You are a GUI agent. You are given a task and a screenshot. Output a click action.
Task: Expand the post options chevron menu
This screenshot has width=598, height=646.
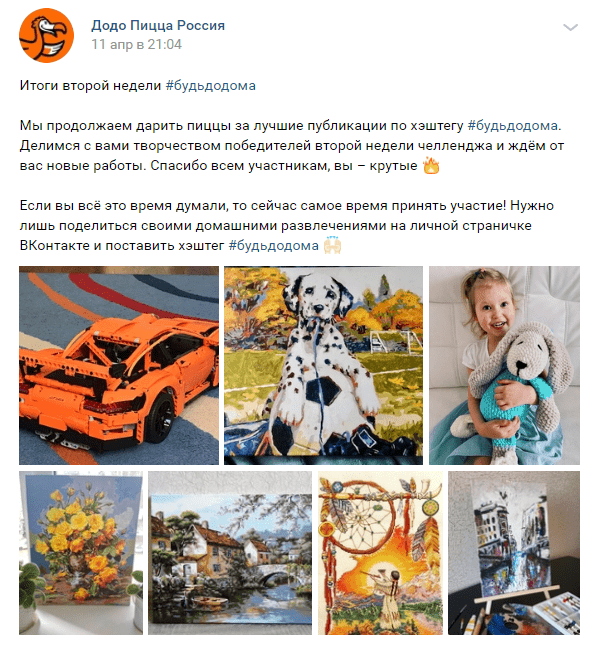570,28
